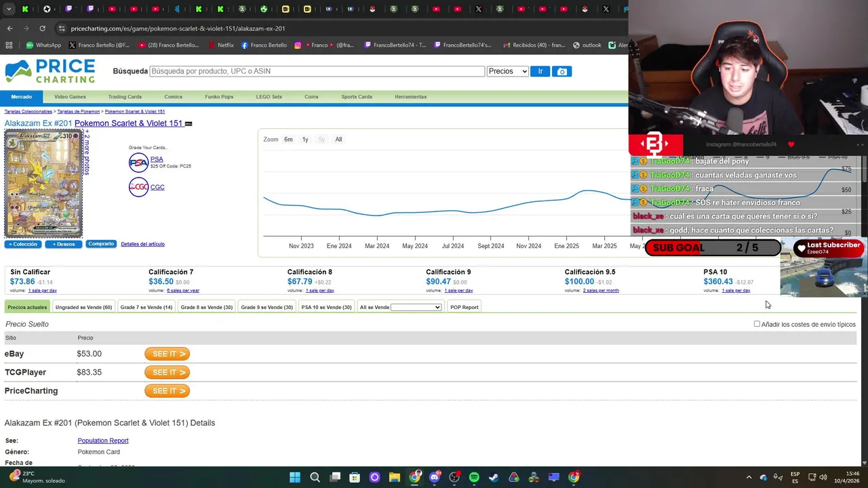Select the Precios actuales tab
This screenshot has height=488, width=868.
click(x=27, y=307)
